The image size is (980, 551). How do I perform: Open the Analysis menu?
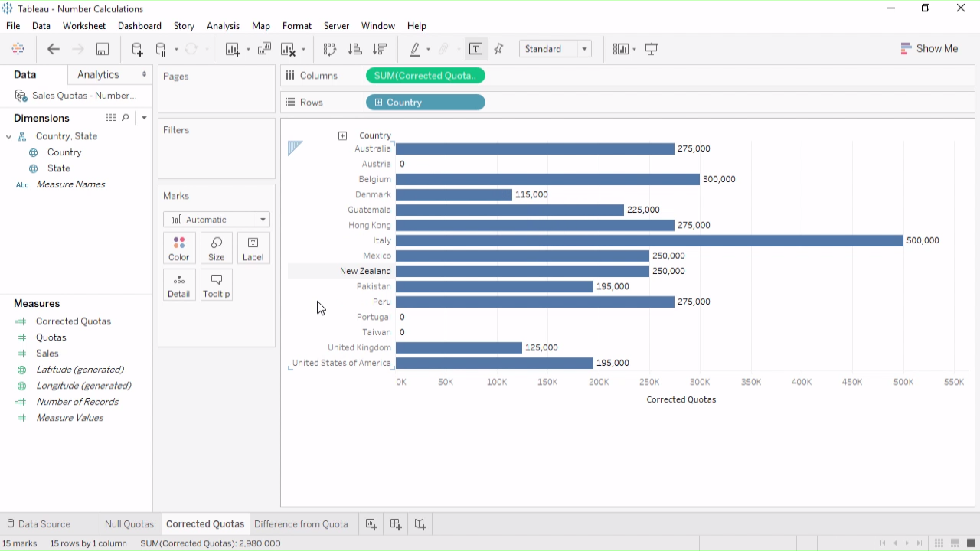tap(223, 26)
